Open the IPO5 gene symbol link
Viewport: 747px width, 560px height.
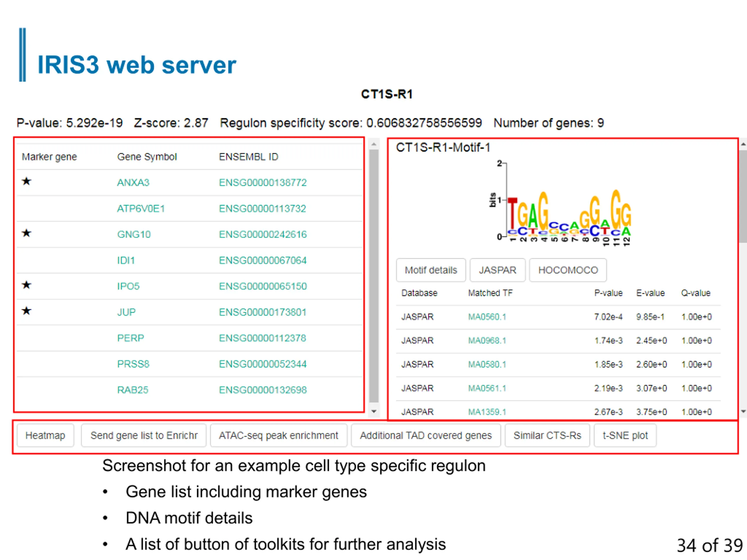(128, 286)
